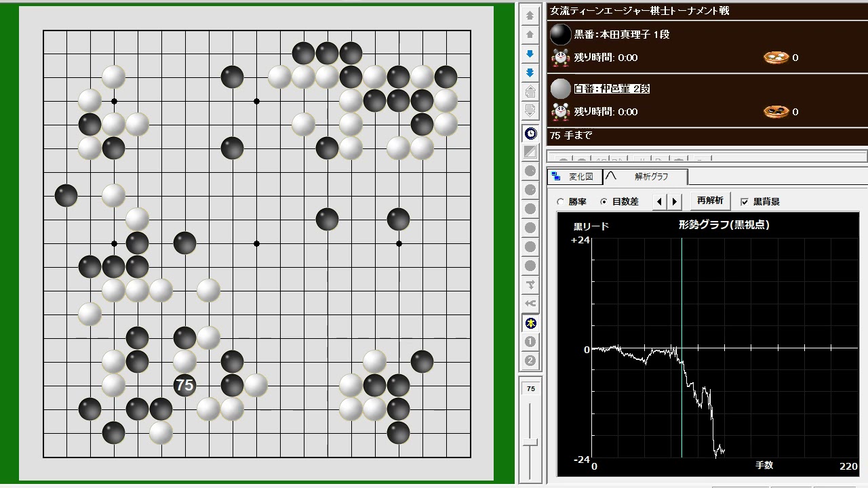Click the 手数 axis label
This screenshot has width=868, height=488.
click(x=764, y=466)
